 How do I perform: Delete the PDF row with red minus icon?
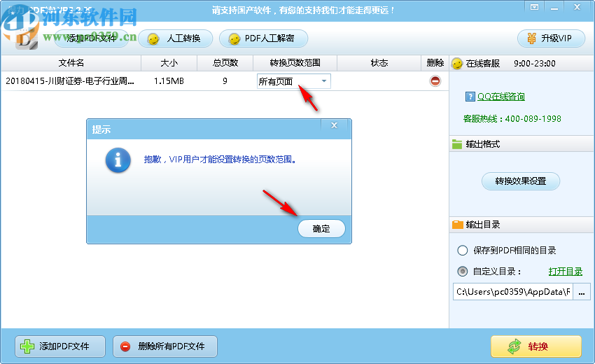point(435,80)
